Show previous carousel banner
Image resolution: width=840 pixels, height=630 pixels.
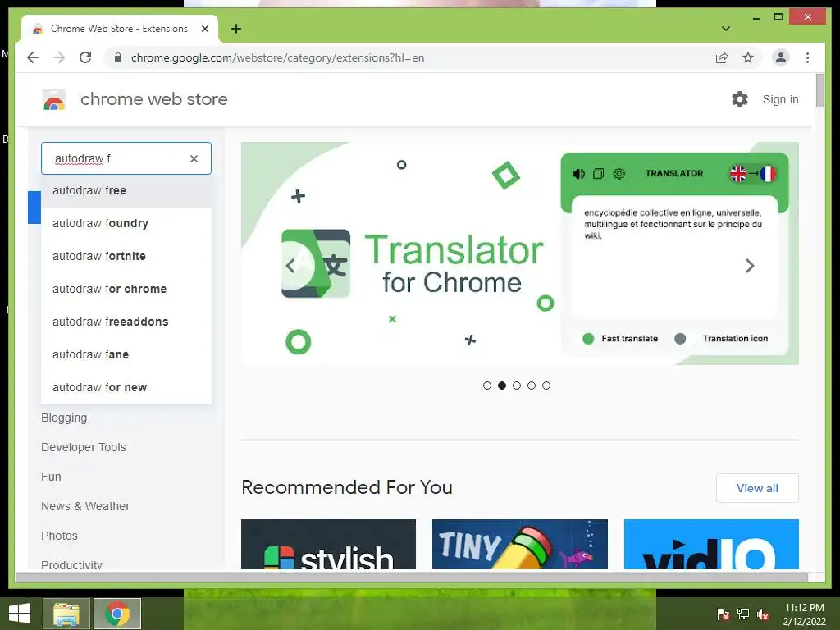coord(290,266)
